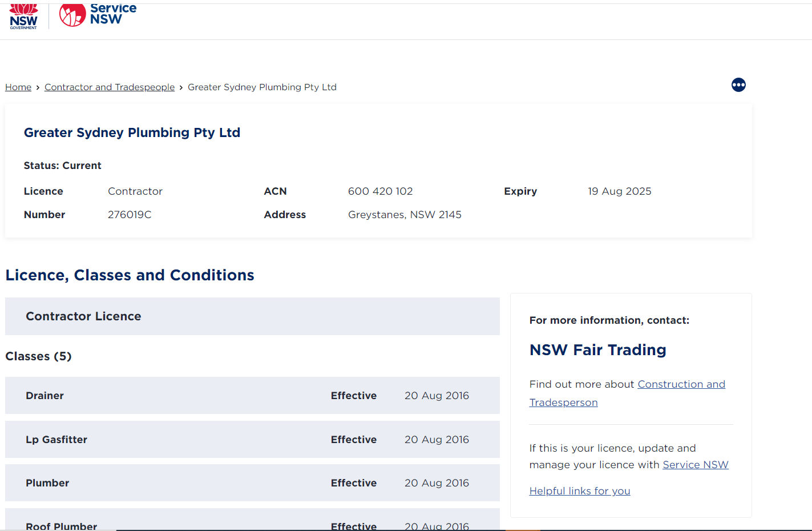This screenshot has width=812, height=531.
Task: Click the NSW Fair Trading heading
Action: (x=597, y=349)
